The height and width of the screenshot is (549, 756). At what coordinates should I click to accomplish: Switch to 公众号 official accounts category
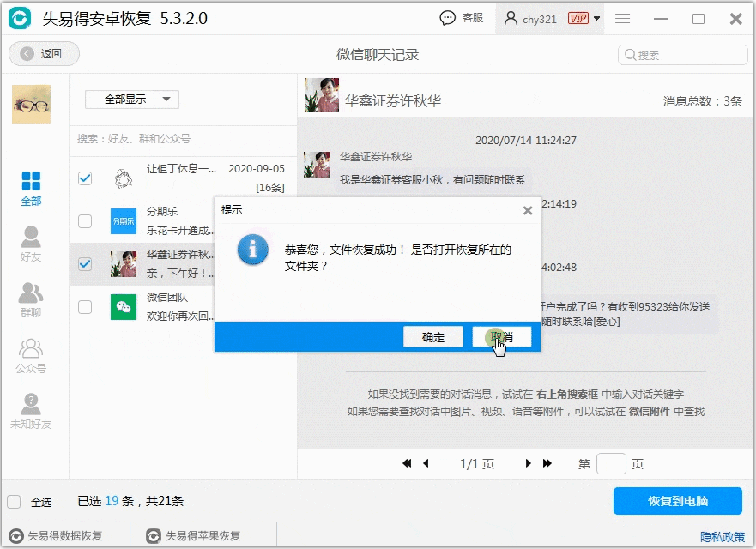pyautogui.click(x=31, y=356)
